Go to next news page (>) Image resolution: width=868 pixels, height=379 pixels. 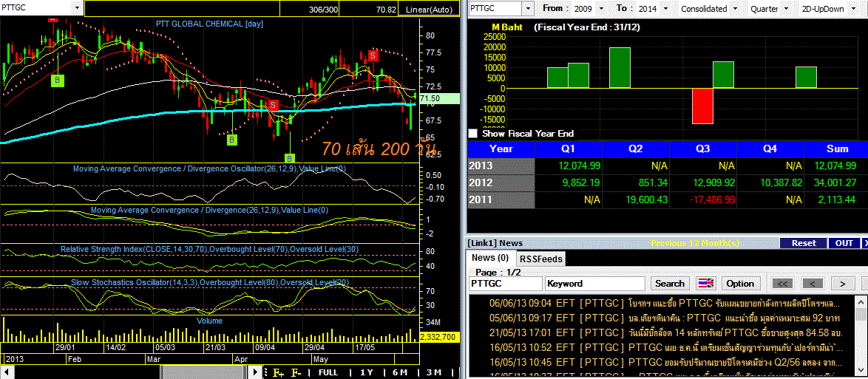(x=842, y=283)
